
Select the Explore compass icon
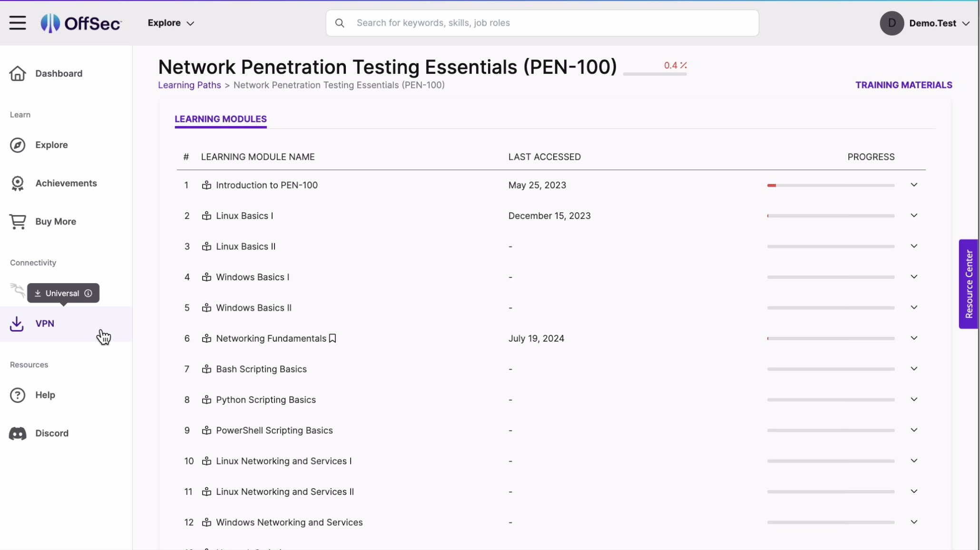(17, 145)
